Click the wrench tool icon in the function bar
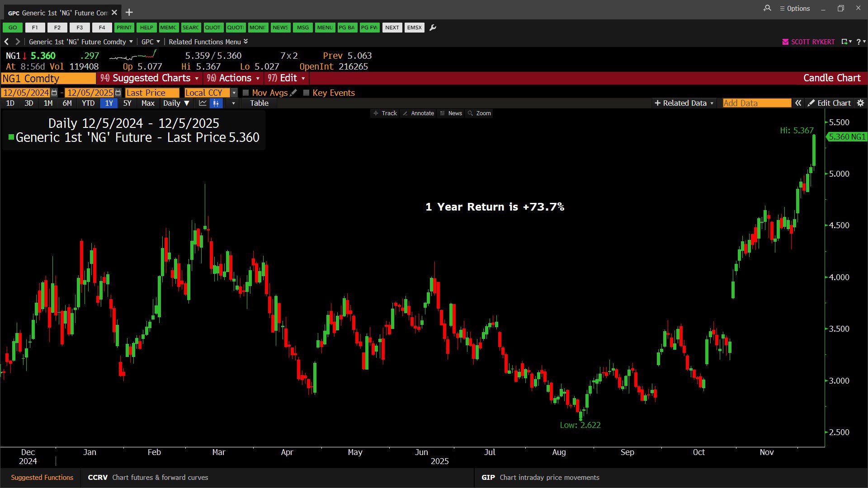Viewport: 868px width, 488px height. pos(433,28)
